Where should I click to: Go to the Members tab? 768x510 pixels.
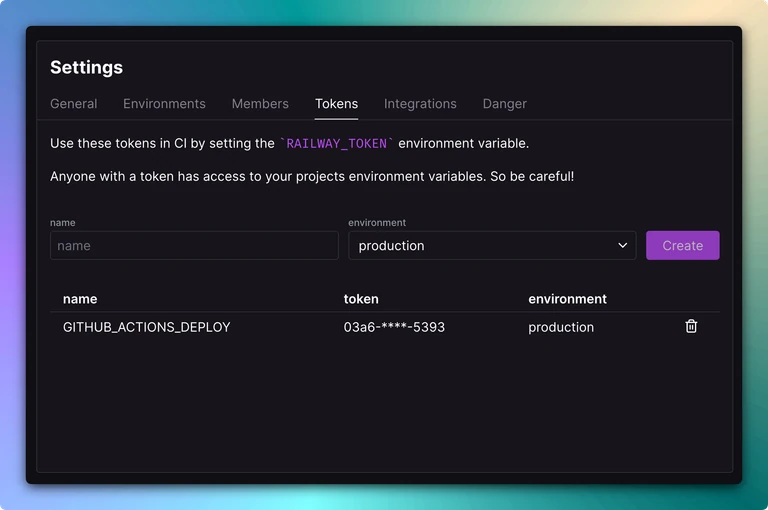coord(260,104)
